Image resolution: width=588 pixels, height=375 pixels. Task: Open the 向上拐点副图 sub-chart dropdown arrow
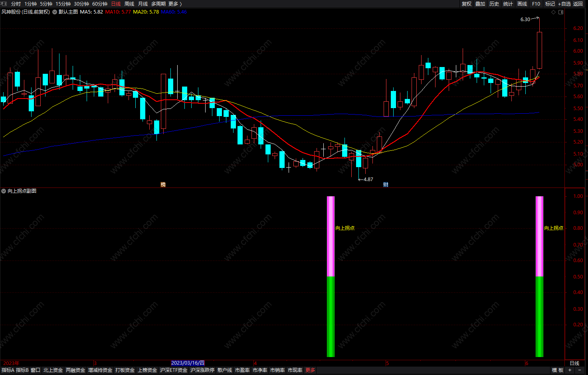[4, 191]
